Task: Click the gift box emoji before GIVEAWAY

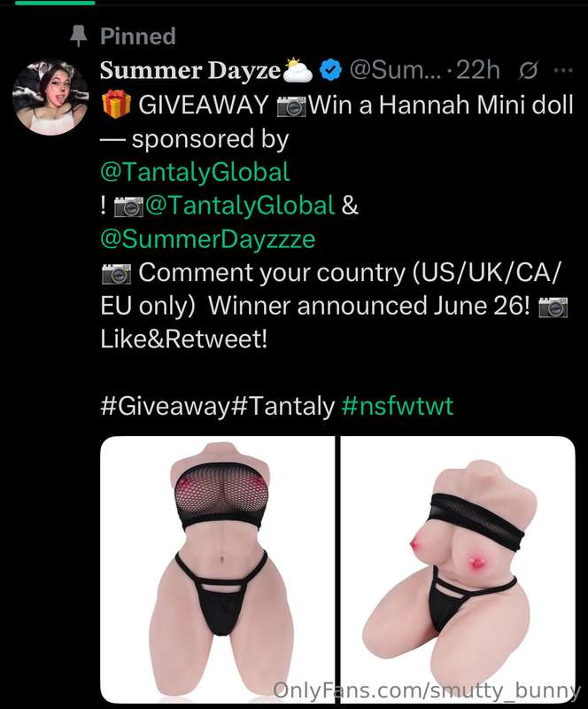Action: (x=116, y=104)
